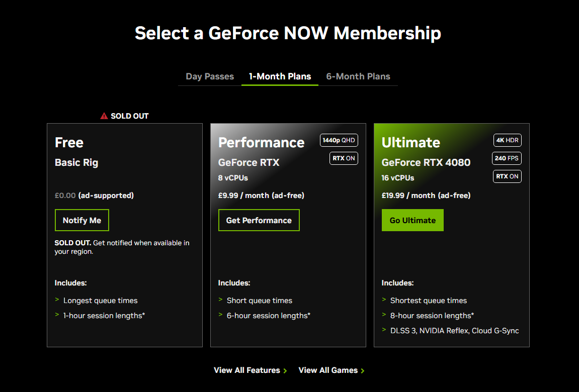Click the 1440p QHD badge

click(339, 140)
